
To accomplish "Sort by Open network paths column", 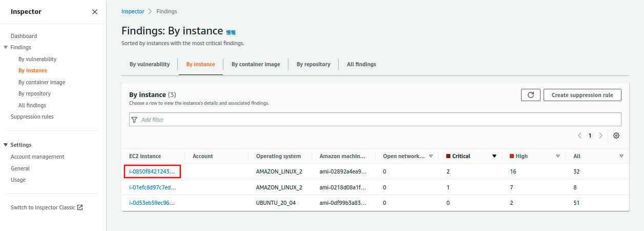I will pos(431,156).
